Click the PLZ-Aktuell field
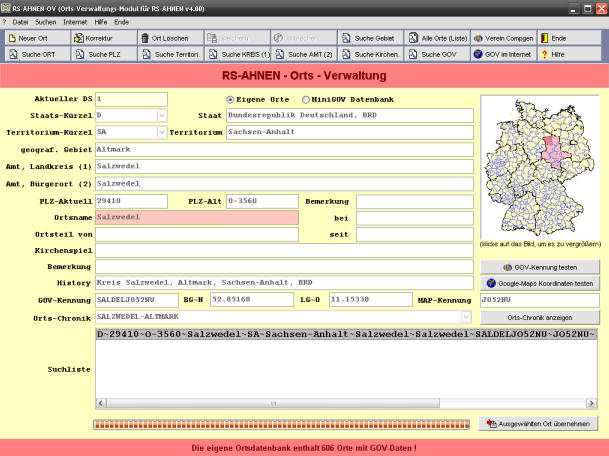The image size is (609, 456). (x=131, y=201)
